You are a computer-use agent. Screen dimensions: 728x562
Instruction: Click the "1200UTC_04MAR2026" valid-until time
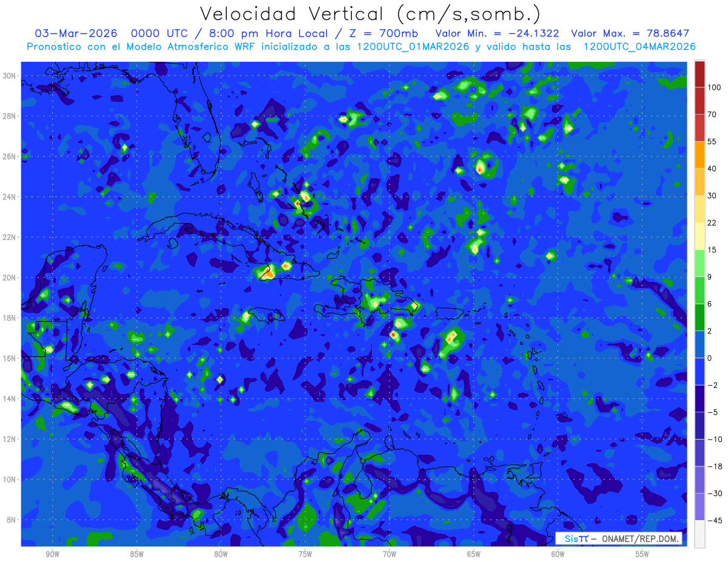pyautogui.click(x=639, y=47)
